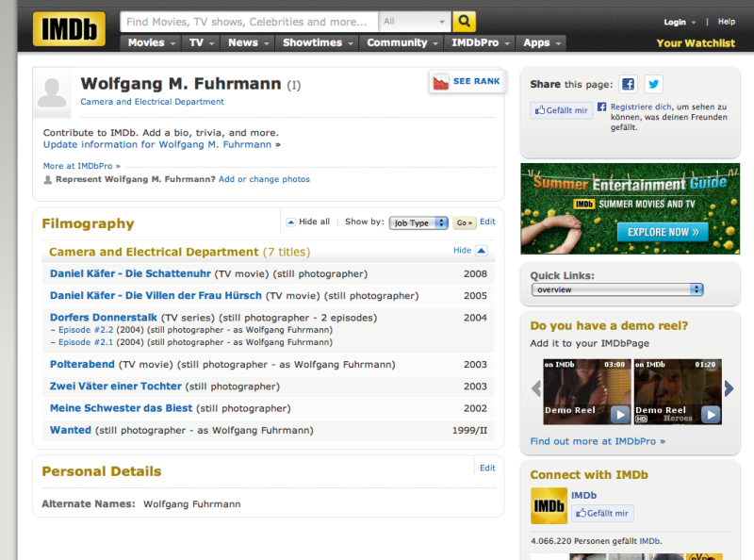This screenshot has height=560, width=754.
Task: Open the News menu
Action: pos(248,42)
